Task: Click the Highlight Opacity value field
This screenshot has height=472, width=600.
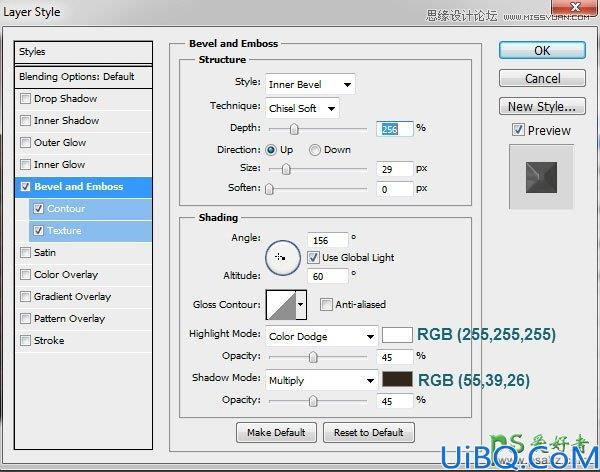Action: 395,357
